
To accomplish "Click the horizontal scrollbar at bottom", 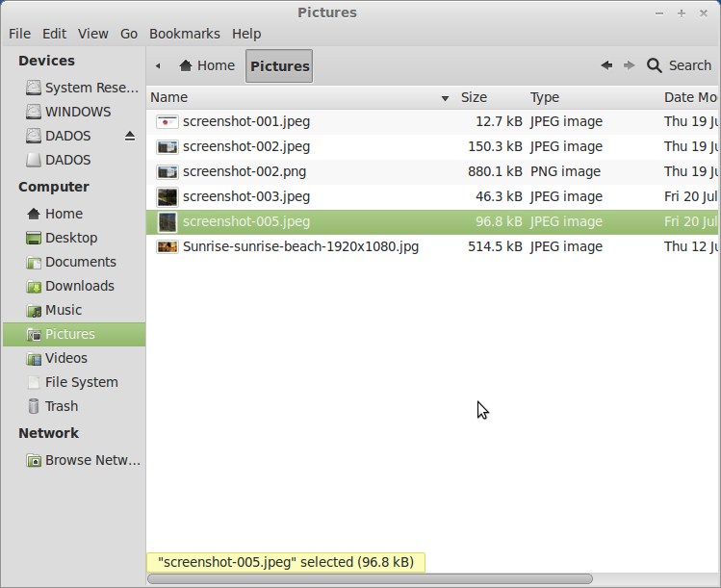I will tap(370, 578).
